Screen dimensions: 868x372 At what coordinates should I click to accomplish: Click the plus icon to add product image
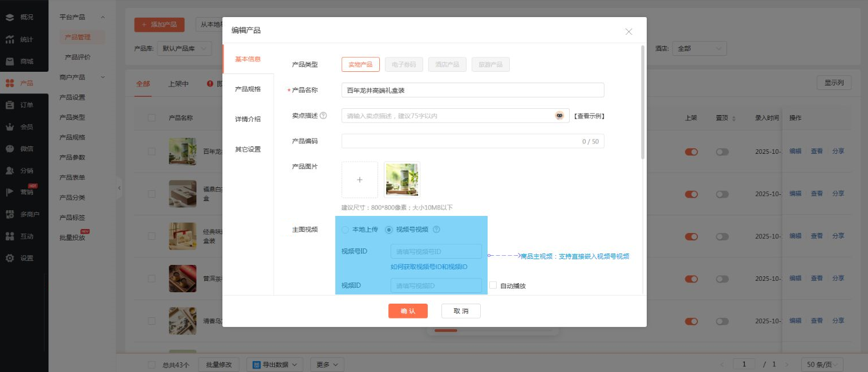tap(359, 179)
